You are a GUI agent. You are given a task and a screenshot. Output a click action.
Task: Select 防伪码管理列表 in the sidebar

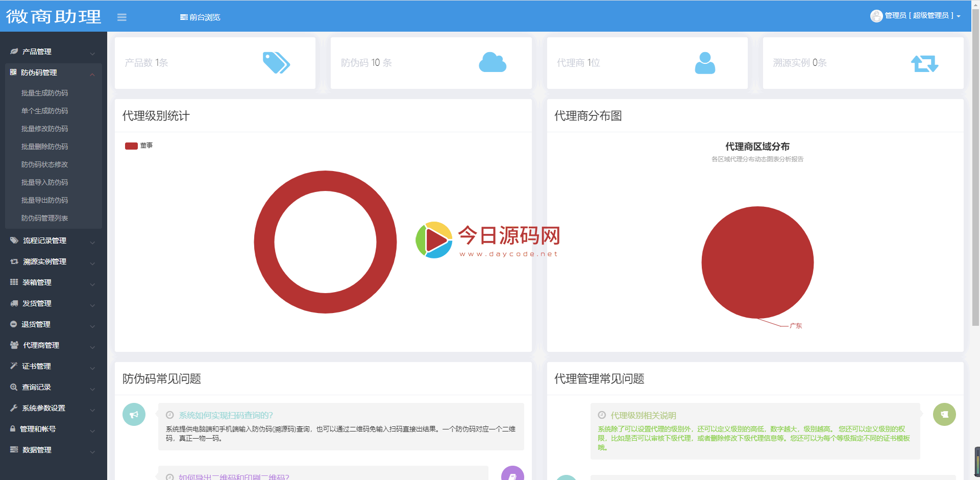click(44, 218)
